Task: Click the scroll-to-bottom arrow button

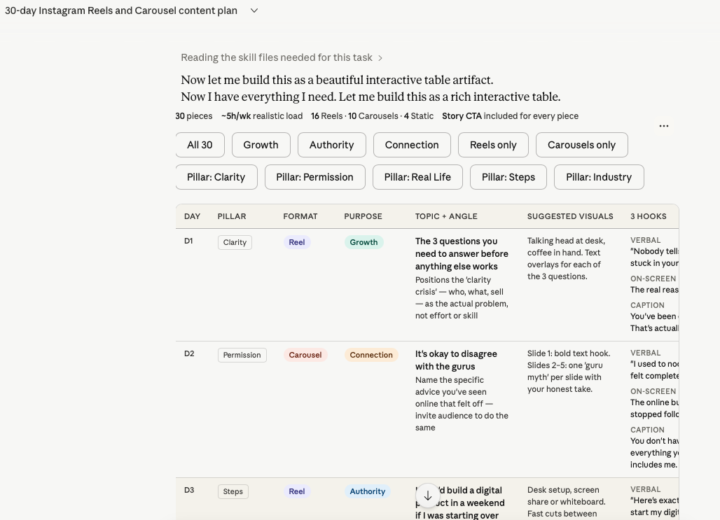Action: click(x=428, y=495)
